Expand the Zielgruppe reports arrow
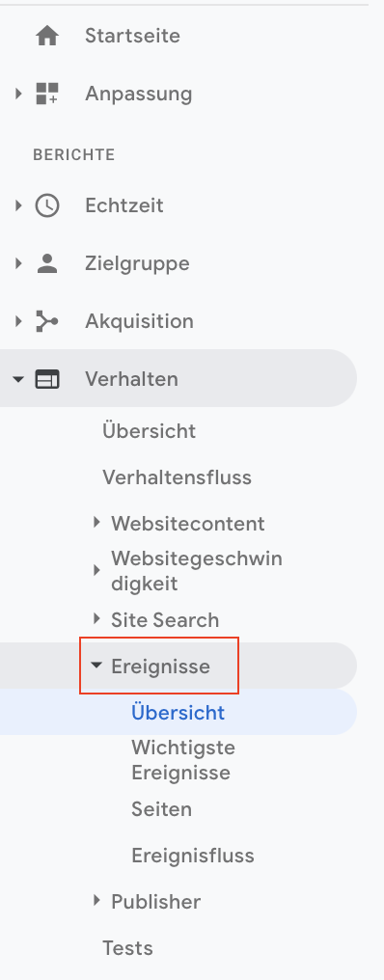Screen dimensions: 384x980 18,263
